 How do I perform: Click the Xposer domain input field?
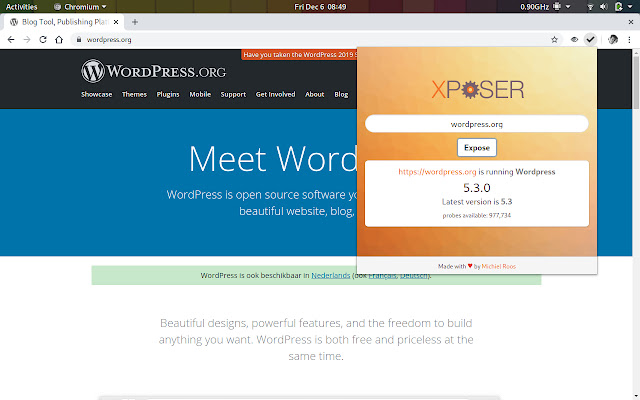click(x=477, y=124)
